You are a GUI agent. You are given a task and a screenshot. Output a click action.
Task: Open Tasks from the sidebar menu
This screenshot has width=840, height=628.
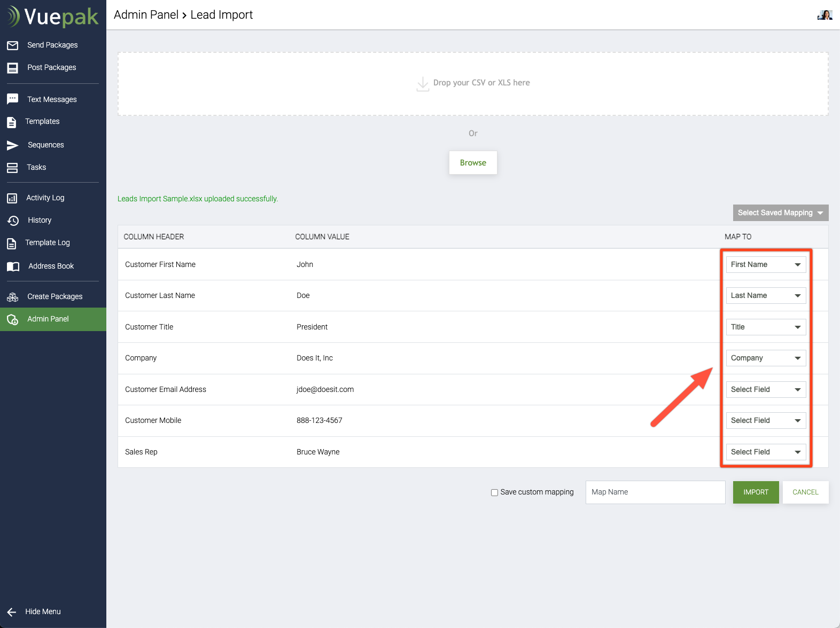click(36, 167)
